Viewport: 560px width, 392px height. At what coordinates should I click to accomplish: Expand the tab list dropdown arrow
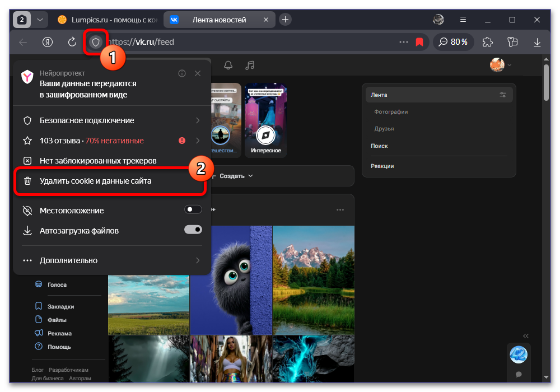tap(40, 20)
